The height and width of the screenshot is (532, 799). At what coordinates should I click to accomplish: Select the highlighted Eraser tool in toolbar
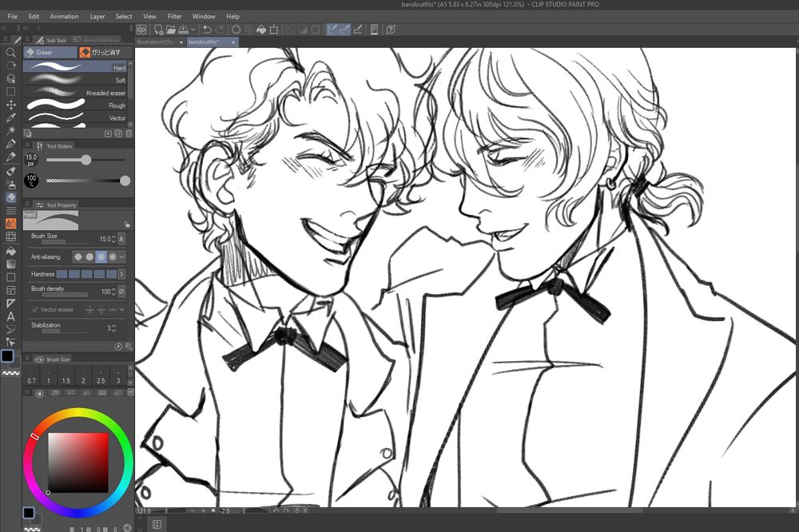point(10,198)
